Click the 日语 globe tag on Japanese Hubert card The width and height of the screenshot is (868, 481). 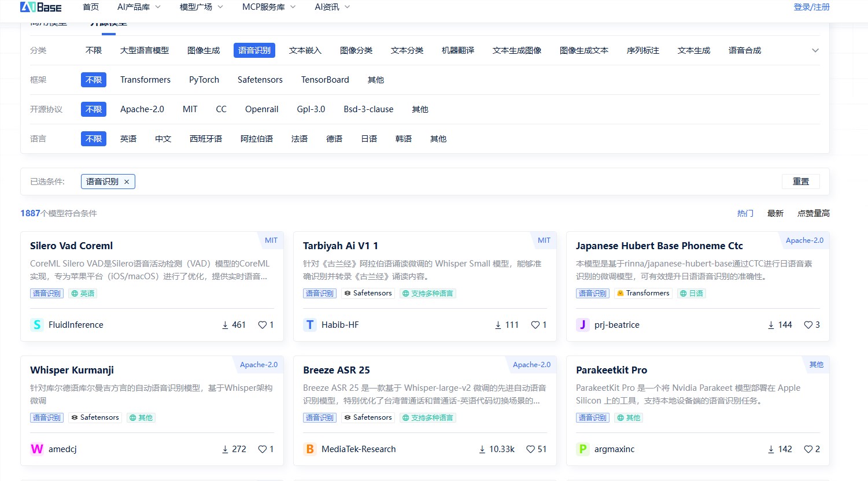tap(692, 293)
